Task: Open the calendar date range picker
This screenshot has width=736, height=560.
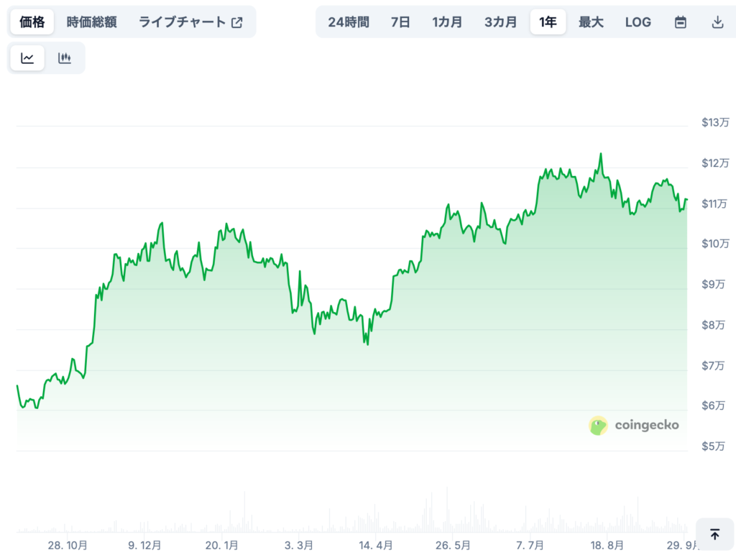Action: (680, 22)
